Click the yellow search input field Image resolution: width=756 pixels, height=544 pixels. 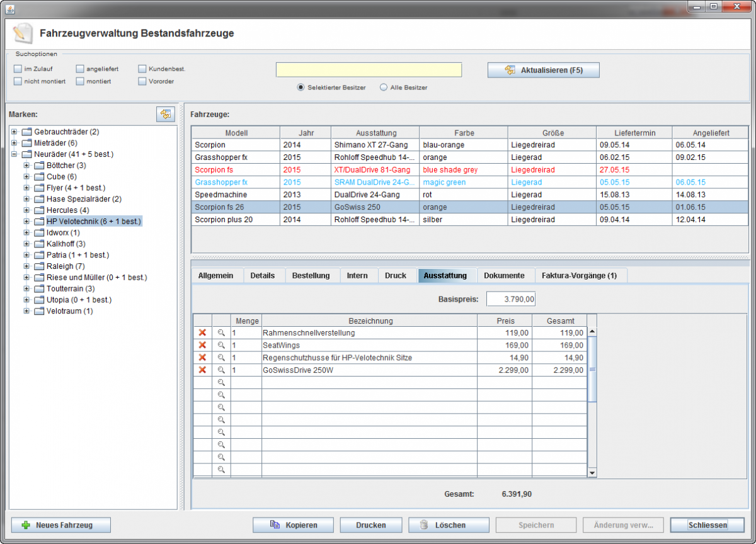369,70
